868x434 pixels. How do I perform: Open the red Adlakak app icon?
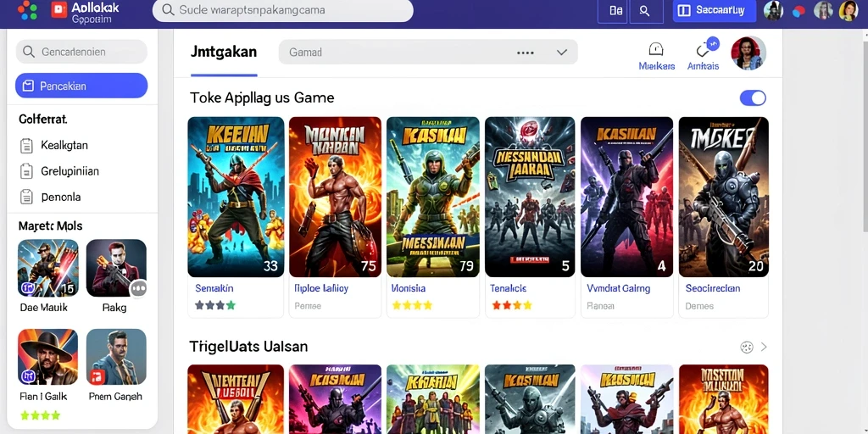click(x=58, y=9)
